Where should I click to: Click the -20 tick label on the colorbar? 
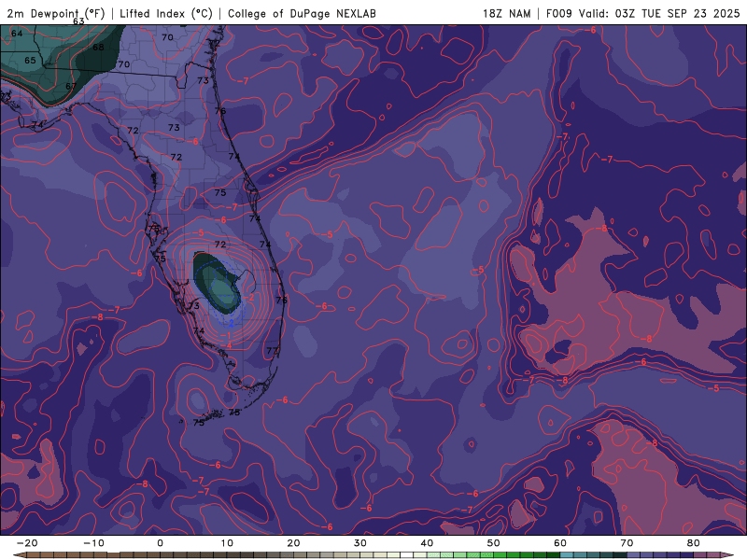(27, 543)
